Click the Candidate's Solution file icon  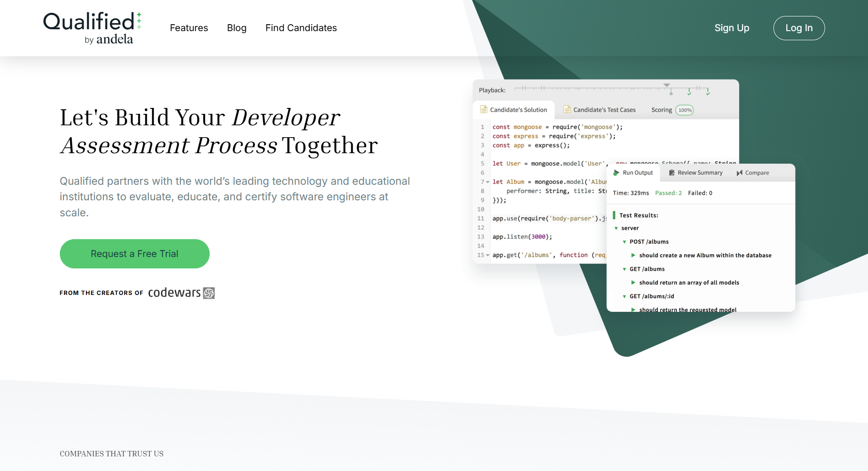(x=483, y=109)
